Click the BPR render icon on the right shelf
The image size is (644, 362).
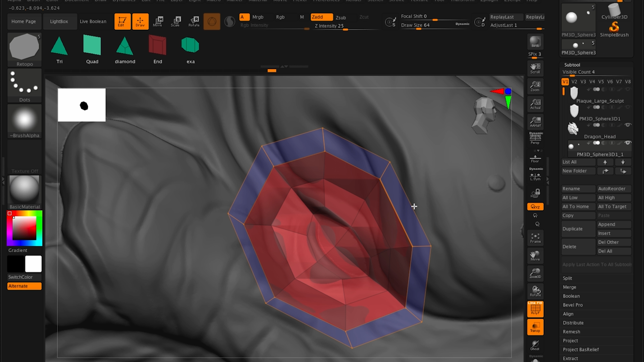click(535, 42)
